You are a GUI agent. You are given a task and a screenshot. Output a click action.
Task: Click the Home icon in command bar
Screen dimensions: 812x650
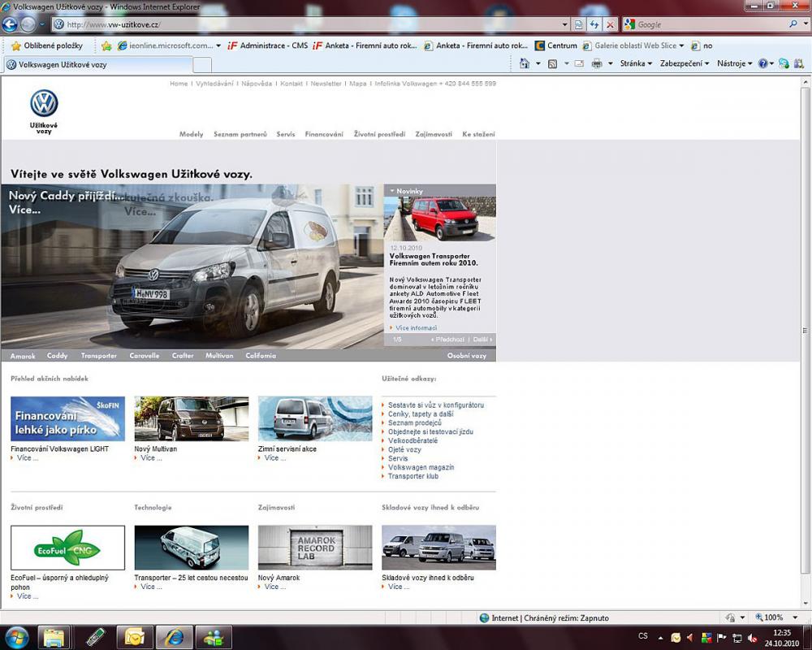point(525,63)
